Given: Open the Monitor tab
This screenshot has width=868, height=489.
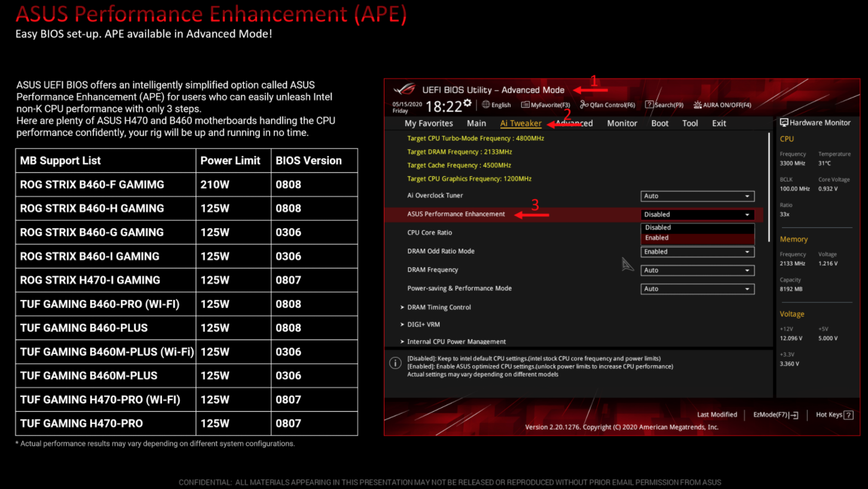Looking at the screenshot, I should [622, 123].
